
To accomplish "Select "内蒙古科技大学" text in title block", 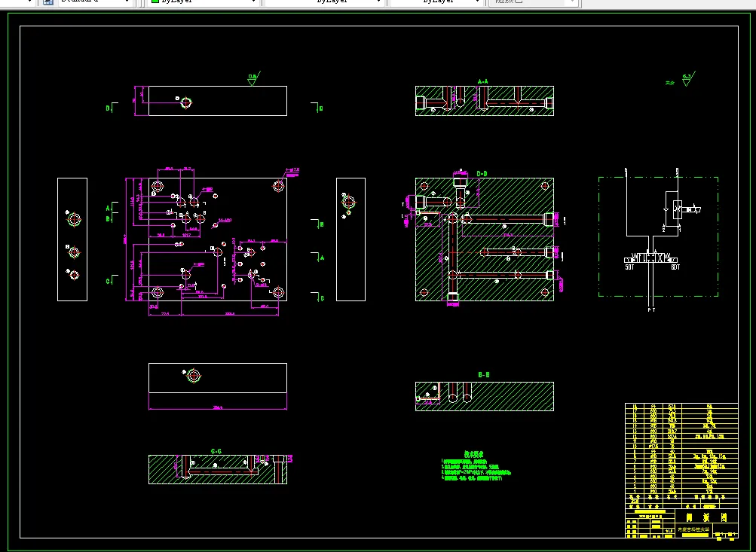I will point(694,529).
